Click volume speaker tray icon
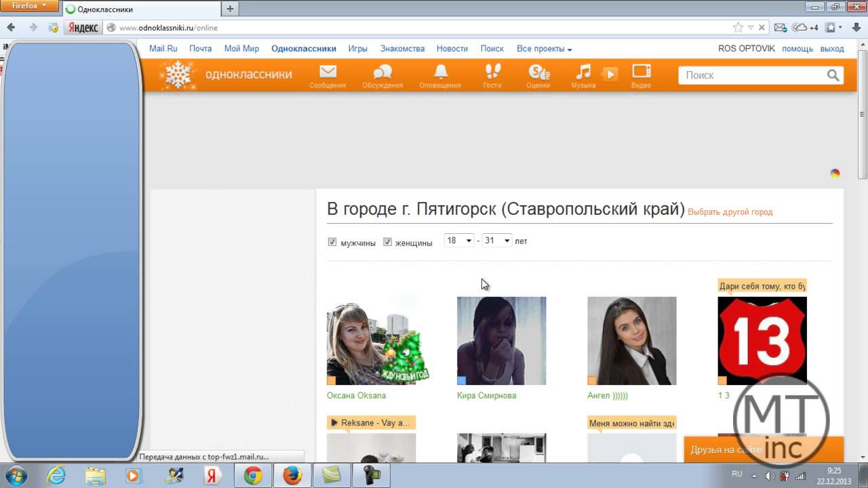The height and width of the screenshot is (488, 868). pos(770,475)
